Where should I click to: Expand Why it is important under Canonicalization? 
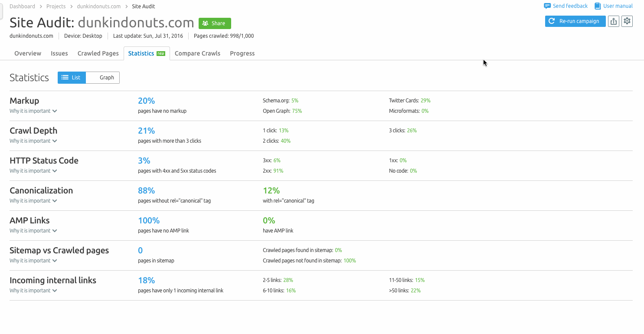(33, 201)
